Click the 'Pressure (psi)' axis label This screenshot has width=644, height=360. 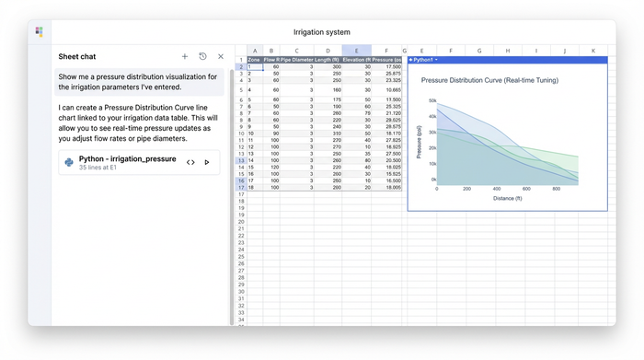[419, 142]
